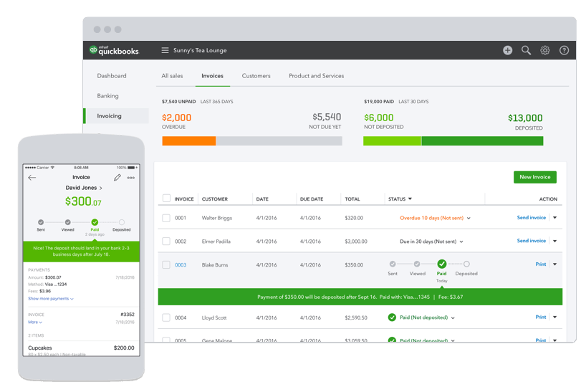Tap green Paid step icon on phone
586x392 pixels.
pos(95,222)
